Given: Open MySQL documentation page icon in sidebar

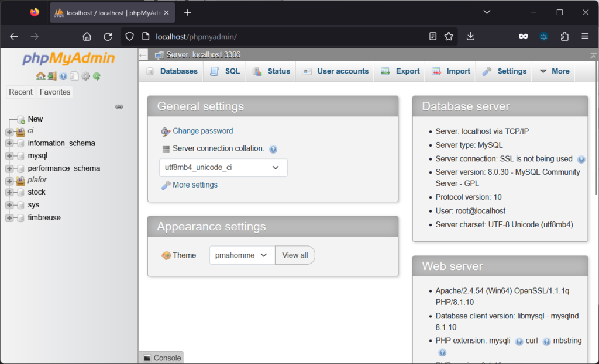Looking at the screenshot, I should coord(74,76).
